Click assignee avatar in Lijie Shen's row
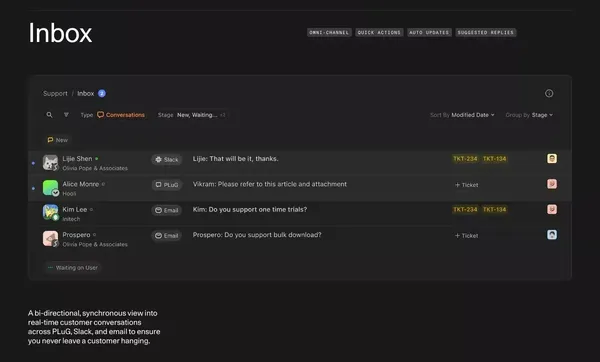The width and height of the screenshot is (600, 362). [552, 158]
